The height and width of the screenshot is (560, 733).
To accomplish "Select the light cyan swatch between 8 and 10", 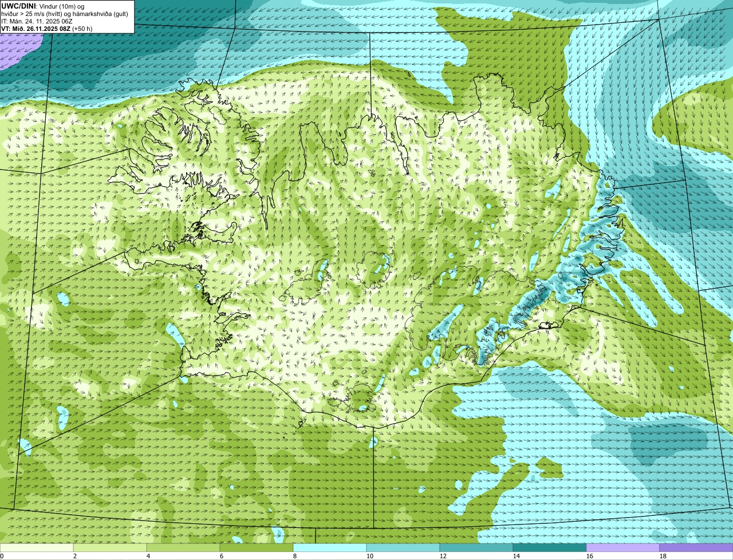I will click(x=330, y=548).
